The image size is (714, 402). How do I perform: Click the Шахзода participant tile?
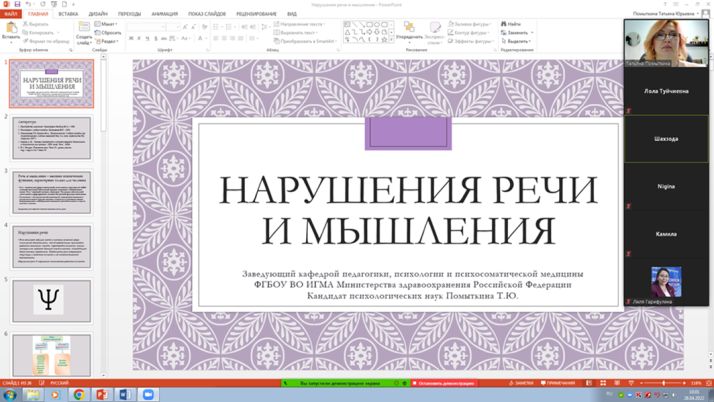(666, 139)
